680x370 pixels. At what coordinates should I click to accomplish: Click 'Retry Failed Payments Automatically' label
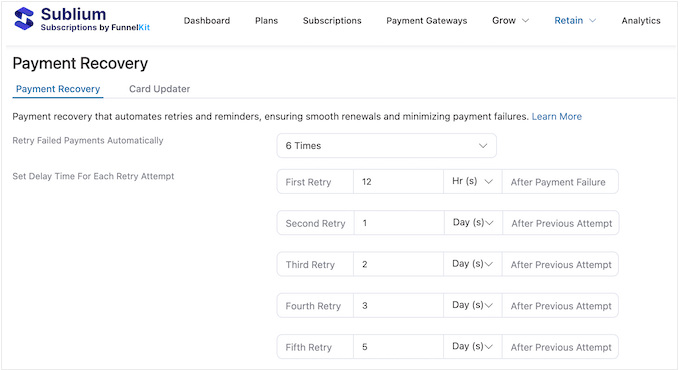pos(88,141)
